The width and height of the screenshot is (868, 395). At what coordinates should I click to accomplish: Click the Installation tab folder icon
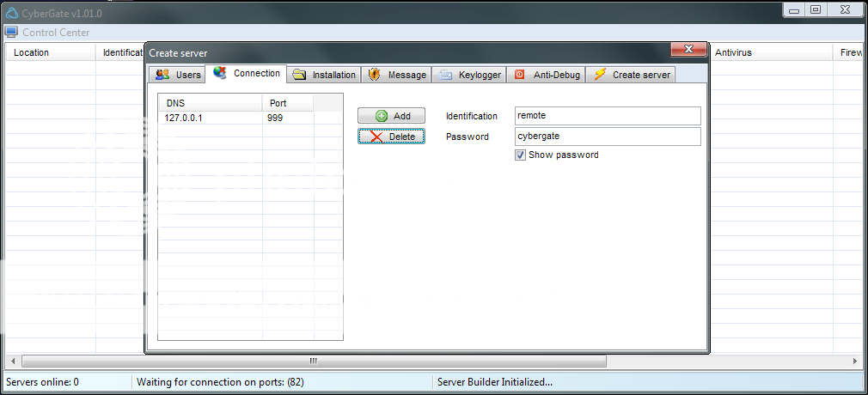coord(299,75)
